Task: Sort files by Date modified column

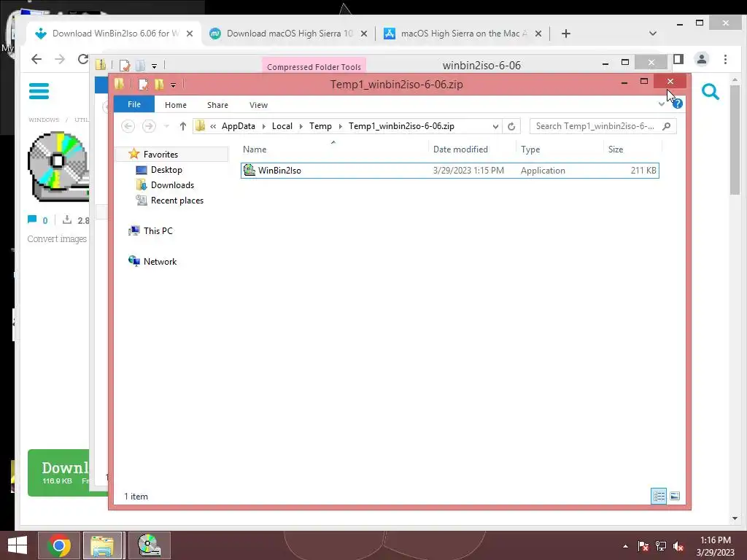Action: (x=460, y=149)
